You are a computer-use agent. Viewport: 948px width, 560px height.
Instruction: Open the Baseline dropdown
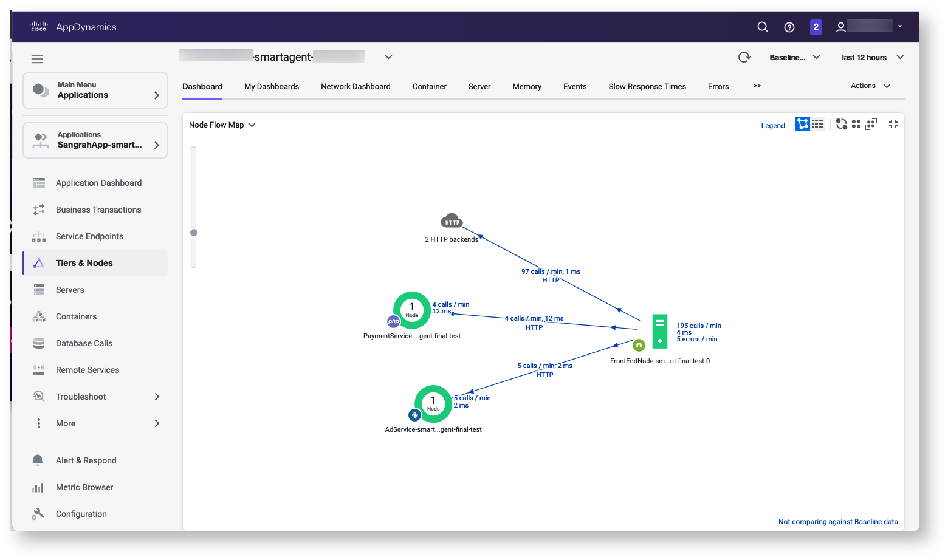click(x=795, y=57)
